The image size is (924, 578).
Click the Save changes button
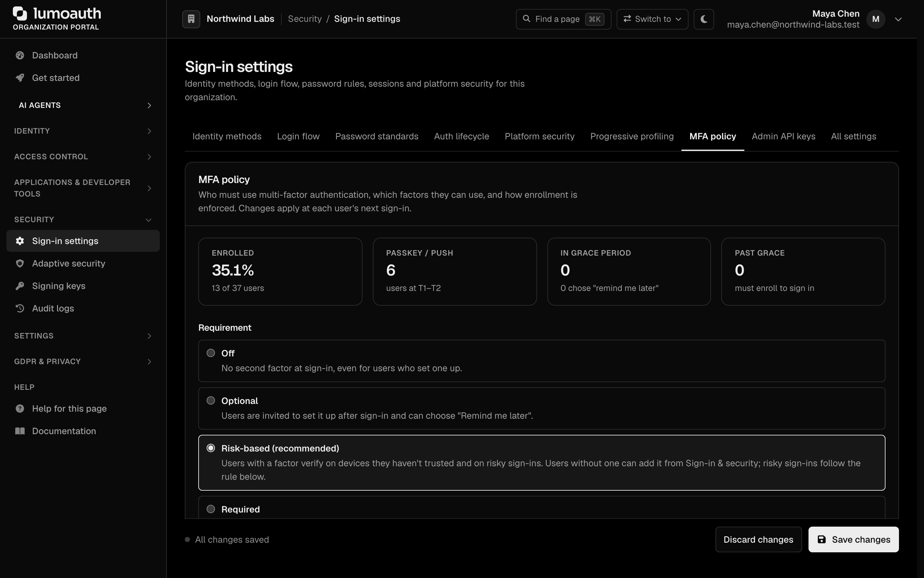coord(853,539)
